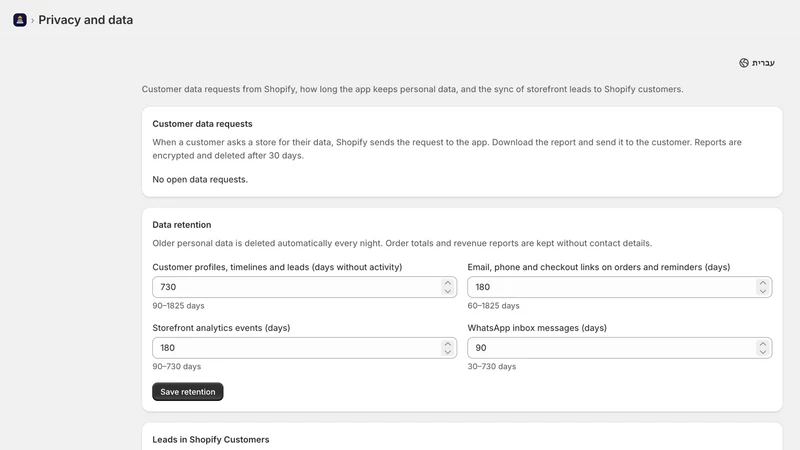Click the No open data requests text

coord(200,180)
